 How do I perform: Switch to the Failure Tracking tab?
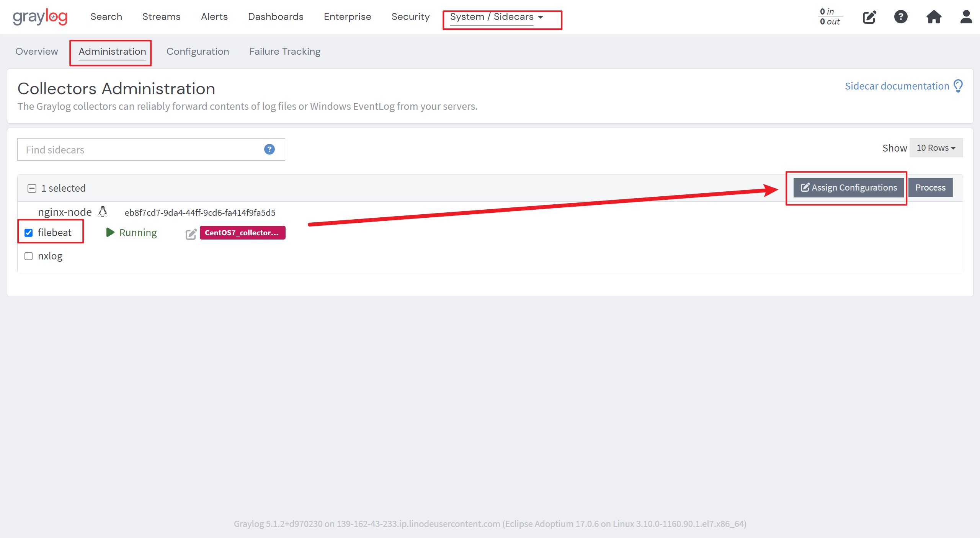click(285, 51)
